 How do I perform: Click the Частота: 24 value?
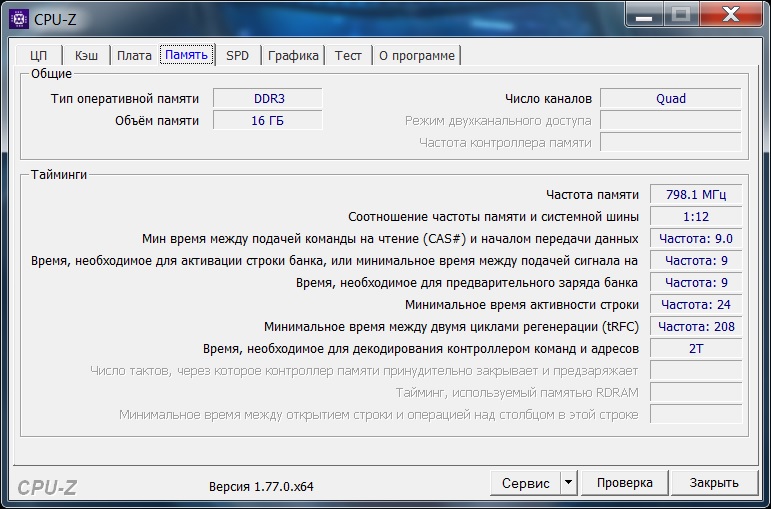click(696, 304)
